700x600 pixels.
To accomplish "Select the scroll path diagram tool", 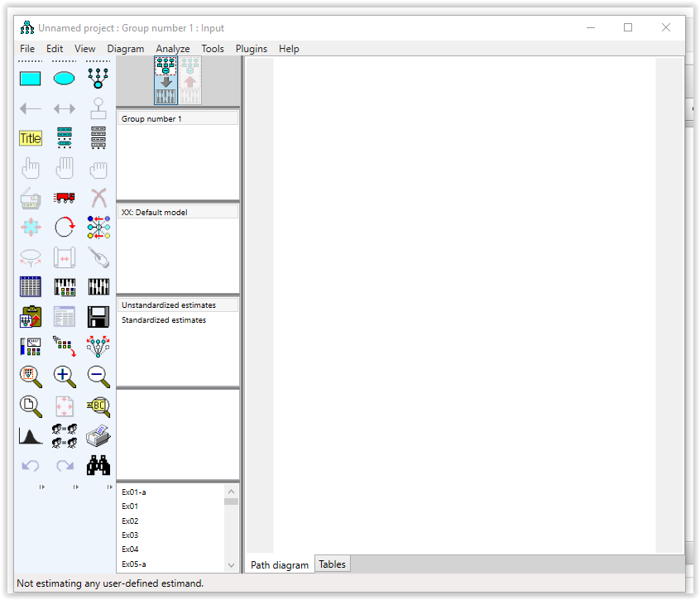I will tap(65, 257).
